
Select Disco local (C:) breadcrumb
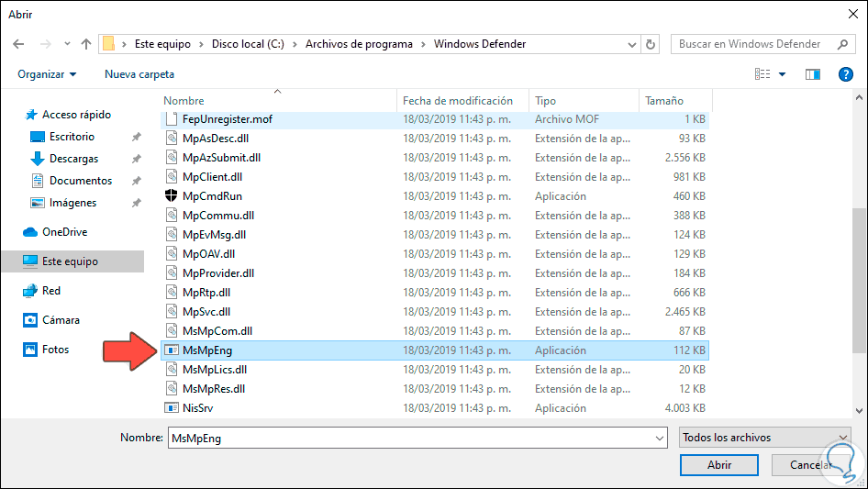248,44
